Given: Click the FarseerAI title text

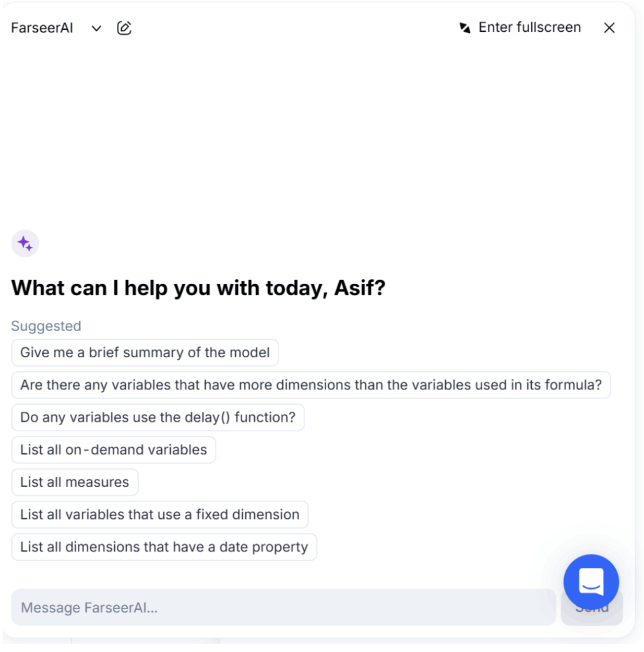Looking at the screenshot, I should [x=42, y=28].
